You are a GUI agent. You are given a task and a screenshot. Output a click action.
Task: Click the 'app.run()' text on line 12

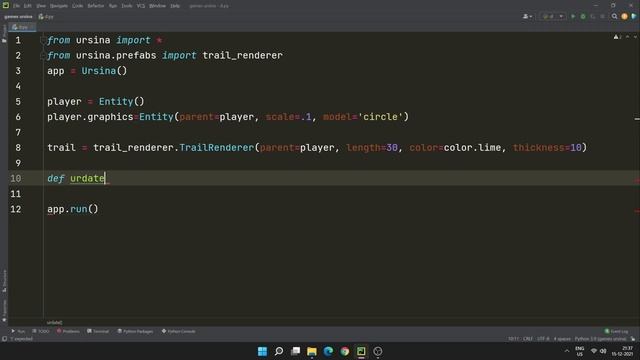[73, 209]
